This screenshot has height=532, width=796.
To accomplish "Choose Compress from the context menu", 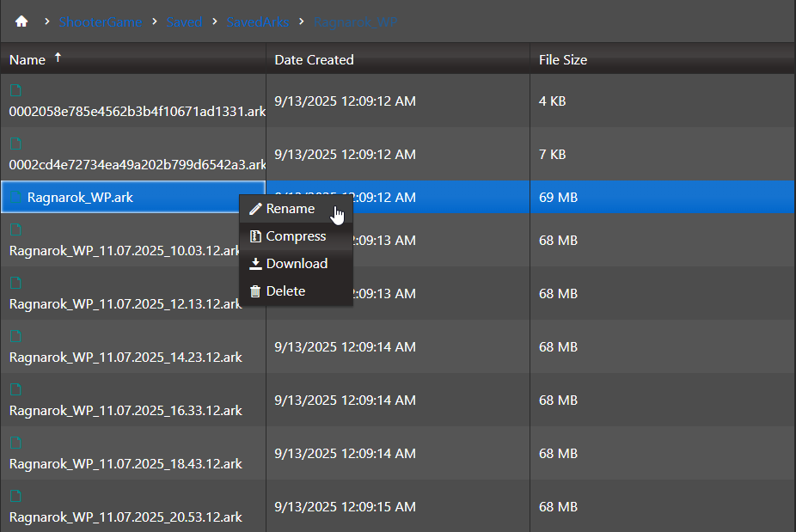I will point(296,236).
